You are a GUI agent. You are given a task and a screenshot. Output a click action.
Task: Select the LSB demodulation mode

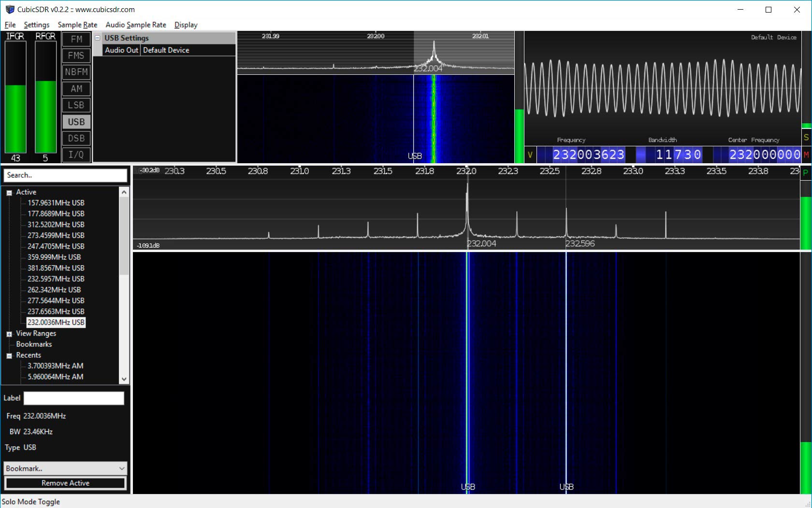click(76, 105)
